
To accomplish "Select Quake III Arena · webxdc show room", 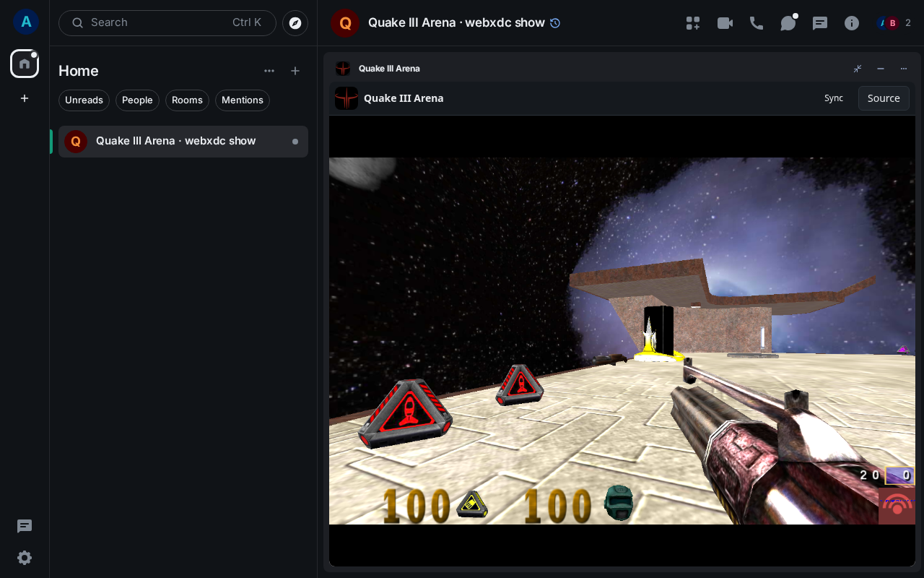I will coord(183,142).
